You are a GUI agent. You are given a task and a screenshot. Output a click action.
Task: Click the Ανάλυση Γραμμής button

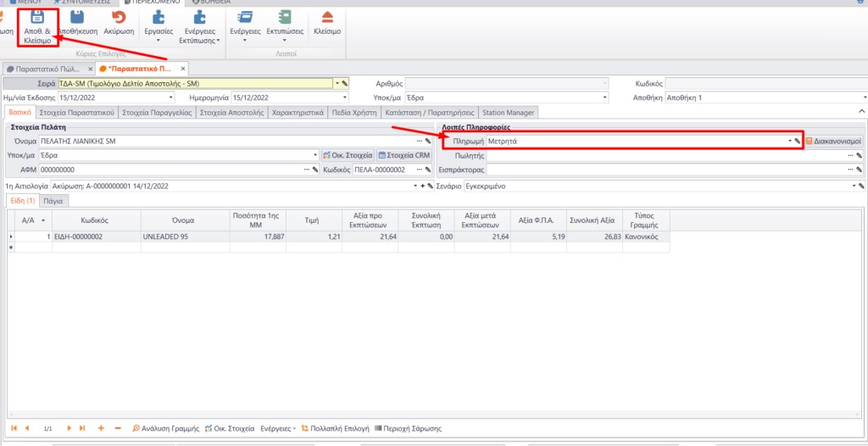[165, 428]
